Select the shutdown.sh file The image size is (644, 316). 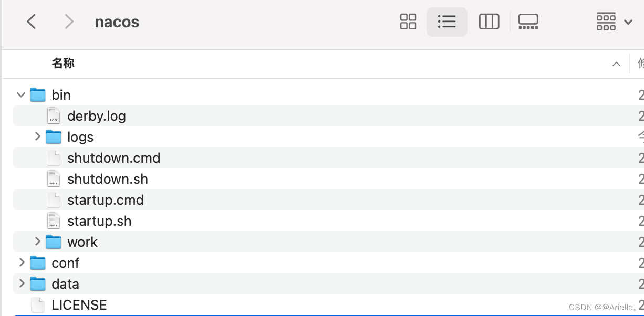pyautogui.click(x=107, y=179)
